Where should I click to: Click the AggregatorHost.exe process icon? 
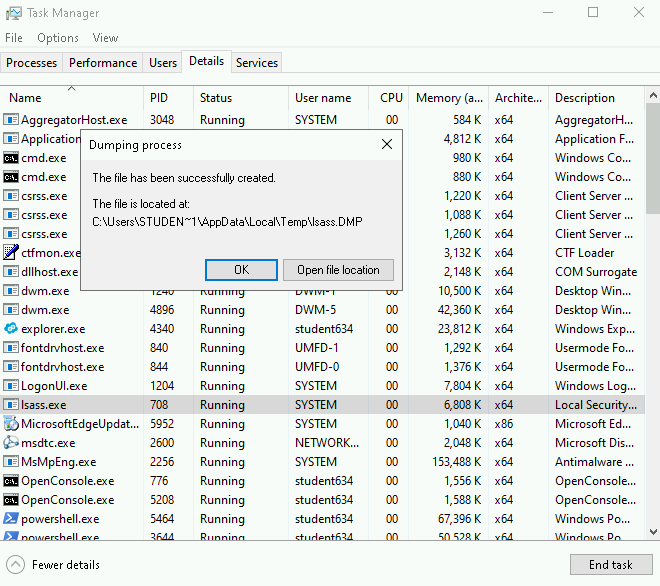click(11, 120)
